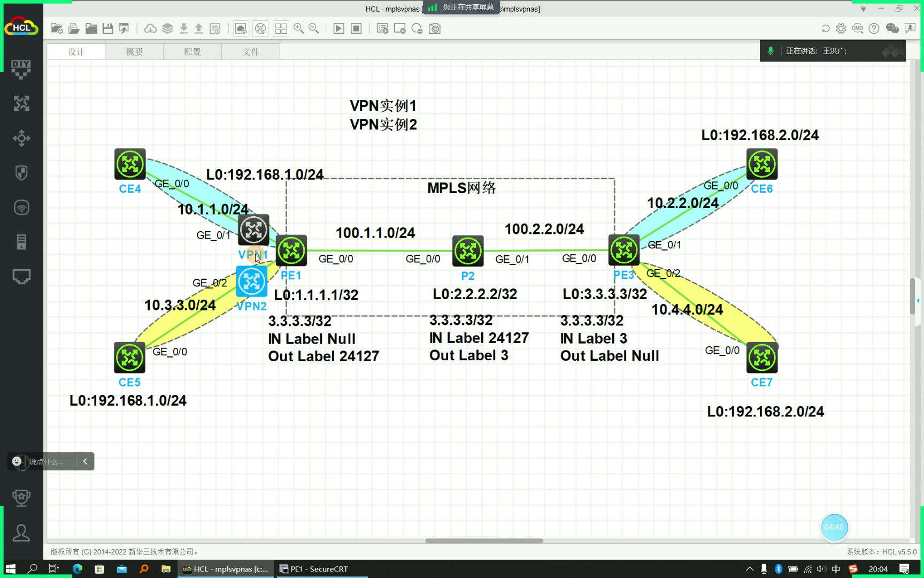Click the WeChat icon in toolbar
The image size is (924, 578).
click(x=892, y=28)
